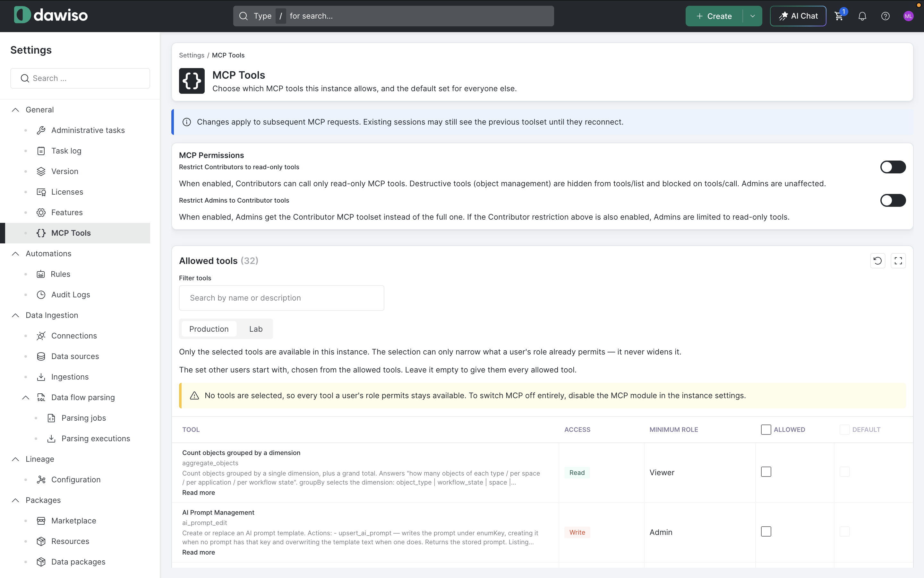The image size is (924, 578).
Task: Toggle Restrict Admins to Contributor tools
Action: pos(893,200)
